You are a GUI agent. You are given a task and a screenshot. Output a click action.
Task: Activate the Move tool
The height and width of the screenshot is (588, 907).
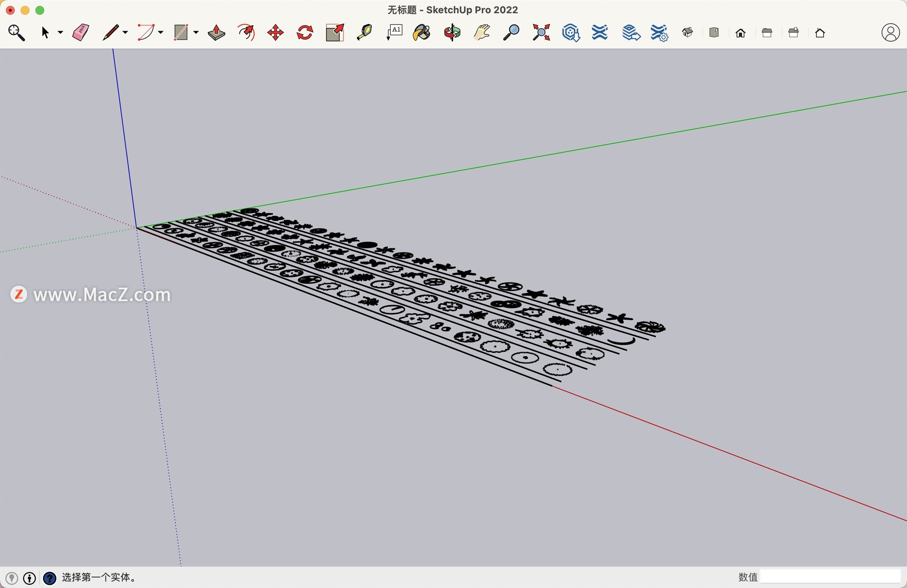click(275, 33)
